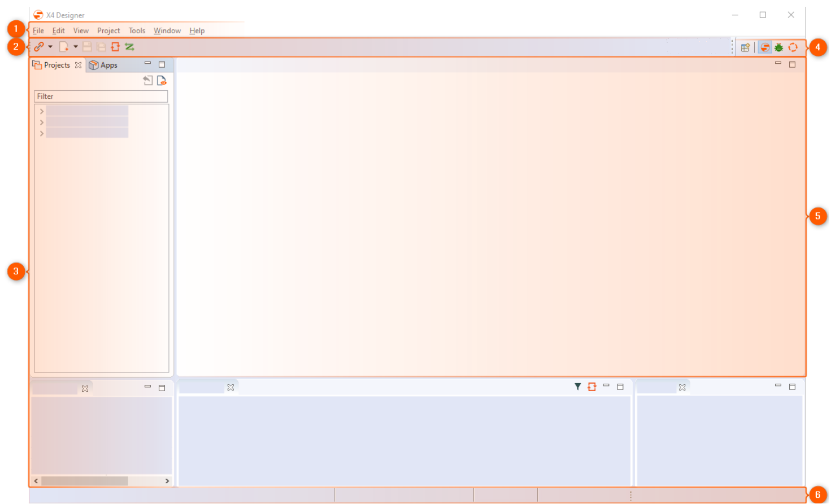This screenshot has height=504, width=831.
Task: Switch to the Debug perspective bug icon
Action: tap(779, 47)
